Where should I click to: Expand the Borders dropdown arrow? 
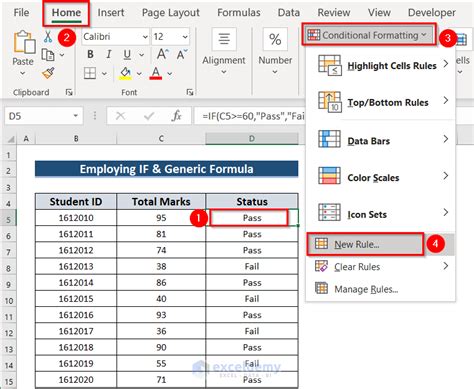click(104, 73)
